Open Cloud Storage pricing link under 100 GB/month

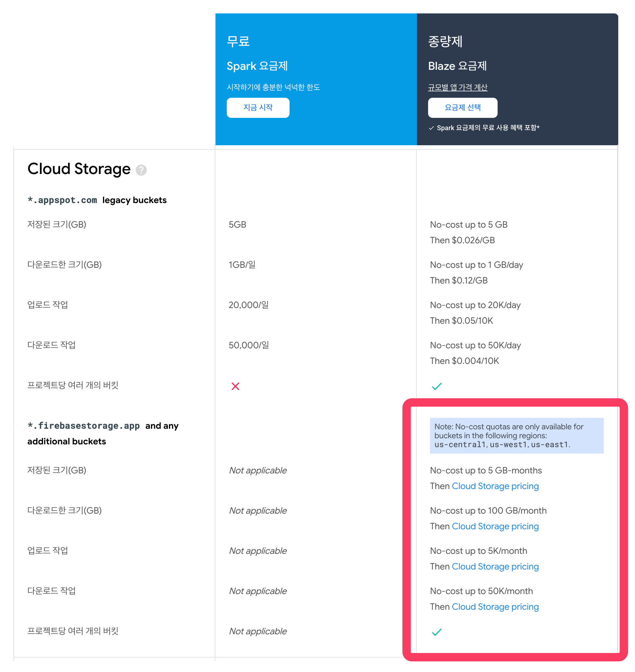495,526
